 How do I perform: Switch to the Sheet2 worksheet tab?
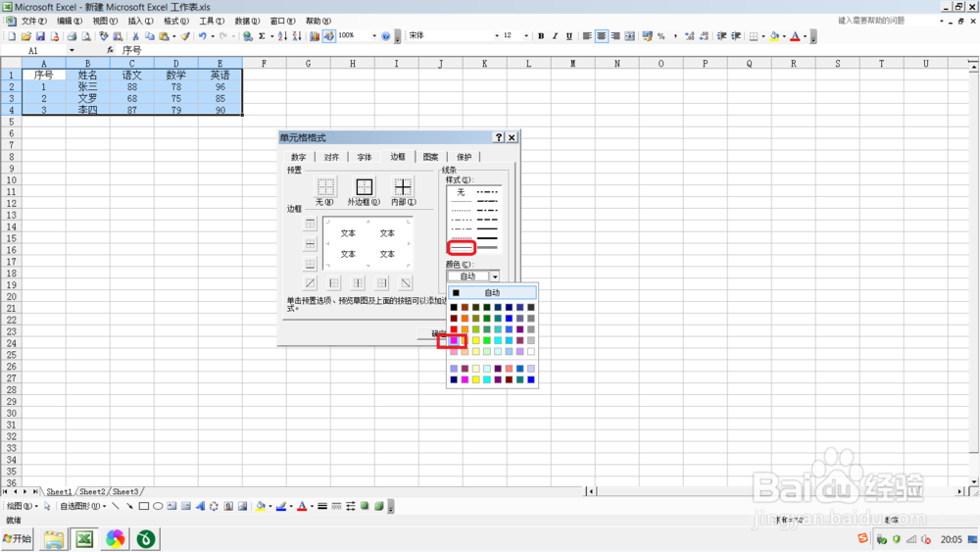point(92,492)
